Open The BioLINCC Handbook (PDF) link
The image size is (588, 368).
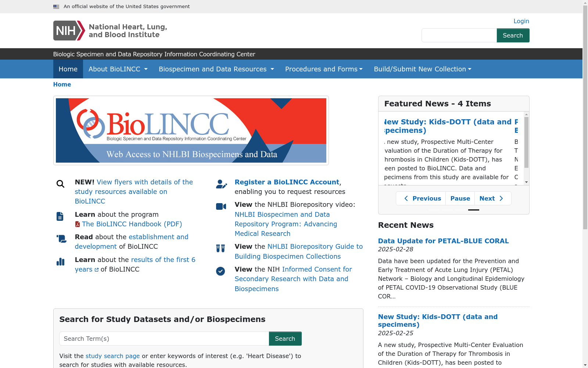point(132,224)
